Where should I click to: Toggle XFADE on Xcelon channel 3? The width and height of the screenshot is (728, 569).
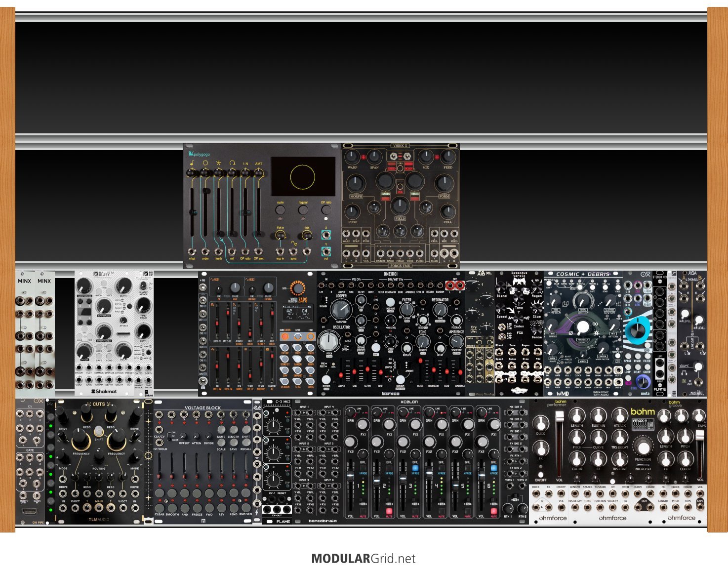415,468
